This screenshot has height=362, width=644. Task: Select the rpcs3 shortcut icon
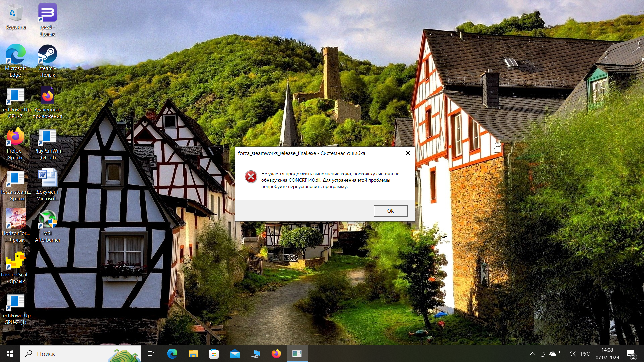point(47,13)
